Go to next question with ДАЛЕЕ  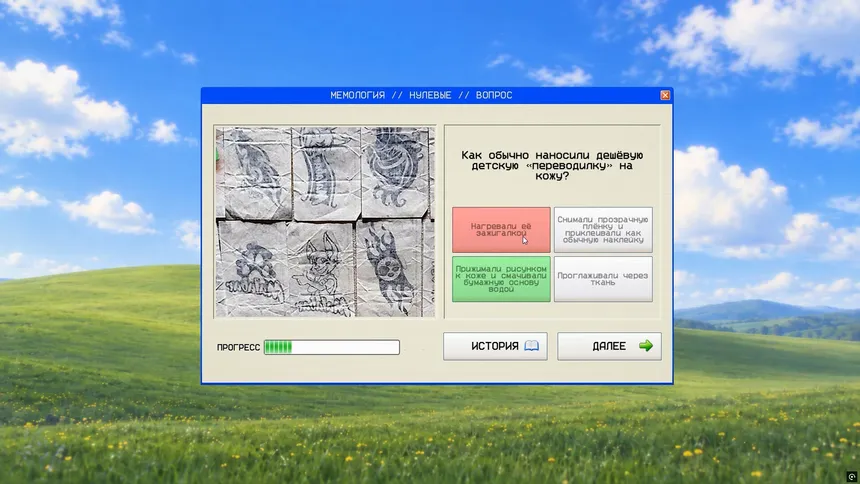point(609,346)
